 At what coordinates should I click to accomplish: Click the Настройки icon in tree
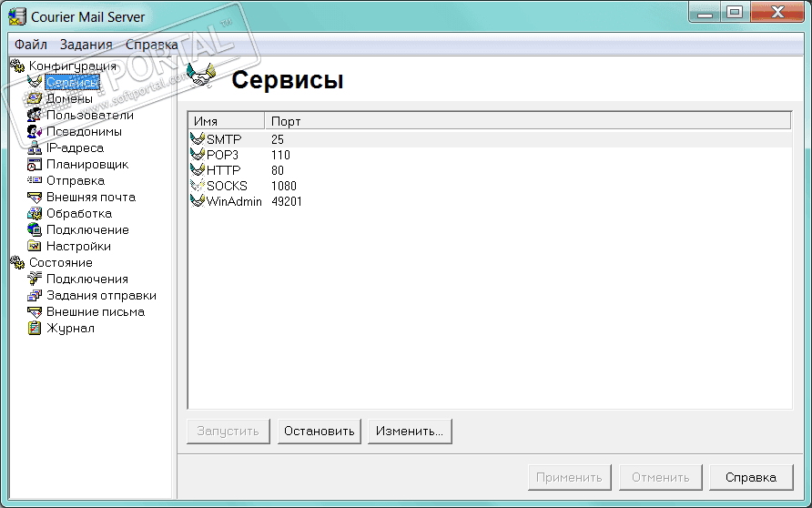tap(35, 246)
